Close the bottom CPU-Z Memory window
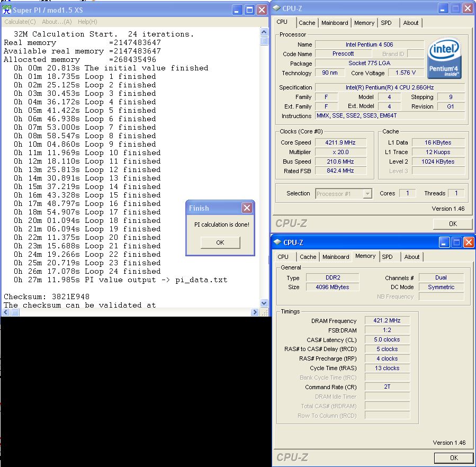This screenshot has height=467, width=476. pyautogui.click(x=469, y=243)
